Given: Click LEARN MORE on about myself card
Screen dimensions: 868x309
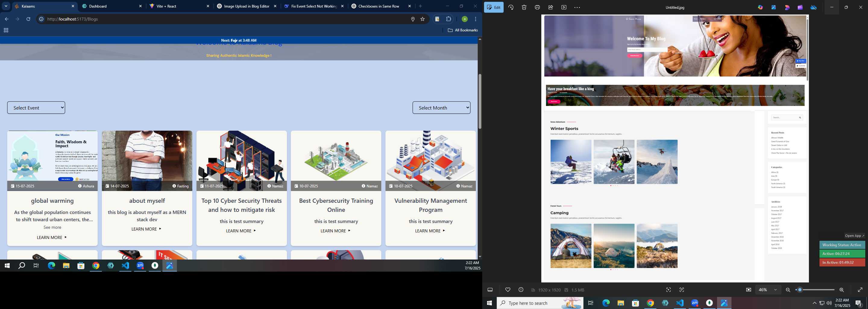Looking at the screenshot, I should point(146,229).
